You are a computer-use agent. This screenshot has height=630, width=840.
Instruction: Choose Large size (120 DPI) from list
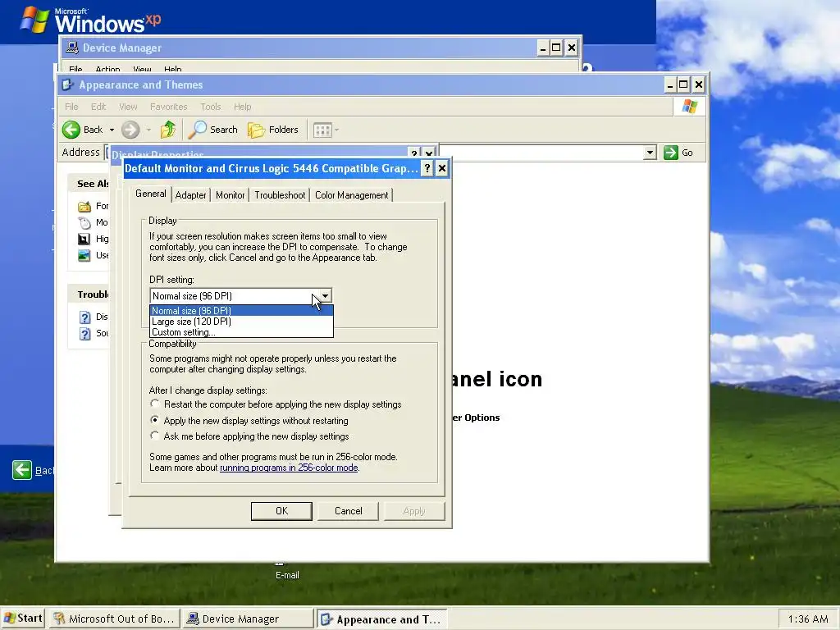(241, 322)
